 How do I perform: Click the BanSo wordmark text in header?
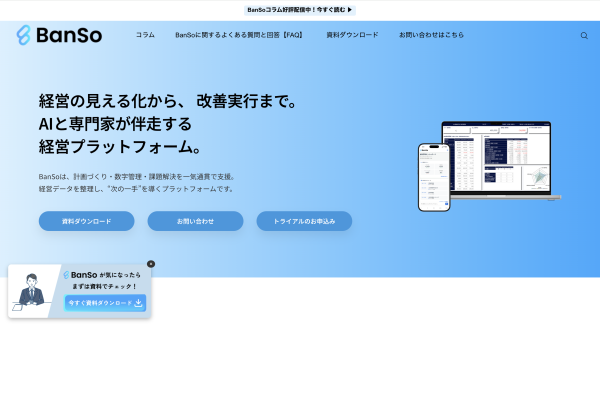point(67,35)
